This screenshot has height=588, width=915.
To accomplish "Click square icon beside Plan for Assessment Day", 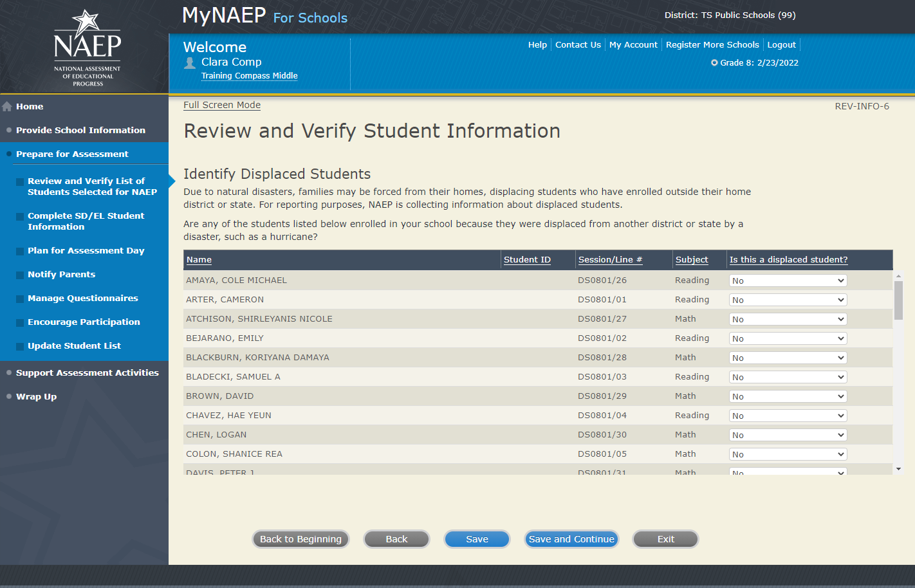I will [x=20, y=251].
